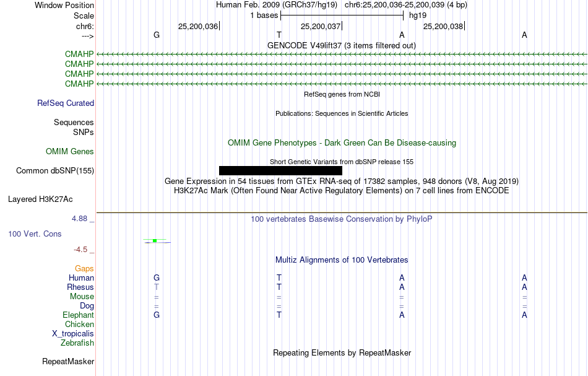Select the Rhesus species label
Viewport: 588px width, 376px height.
(80, 287)
